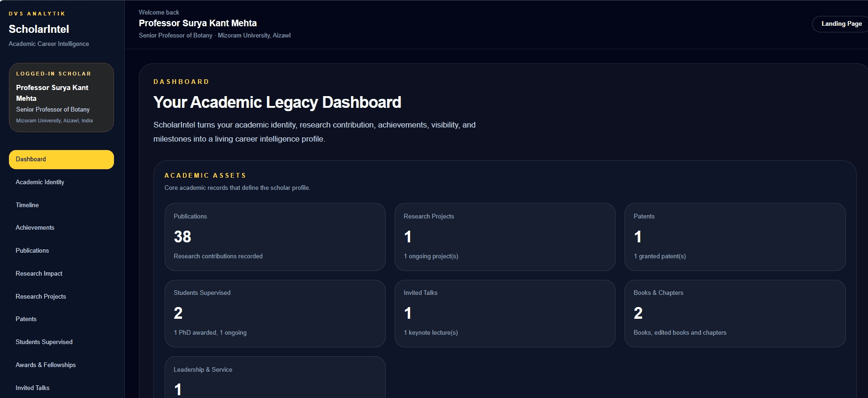Click '1 granted patent(s)' text

pos(660,256)
